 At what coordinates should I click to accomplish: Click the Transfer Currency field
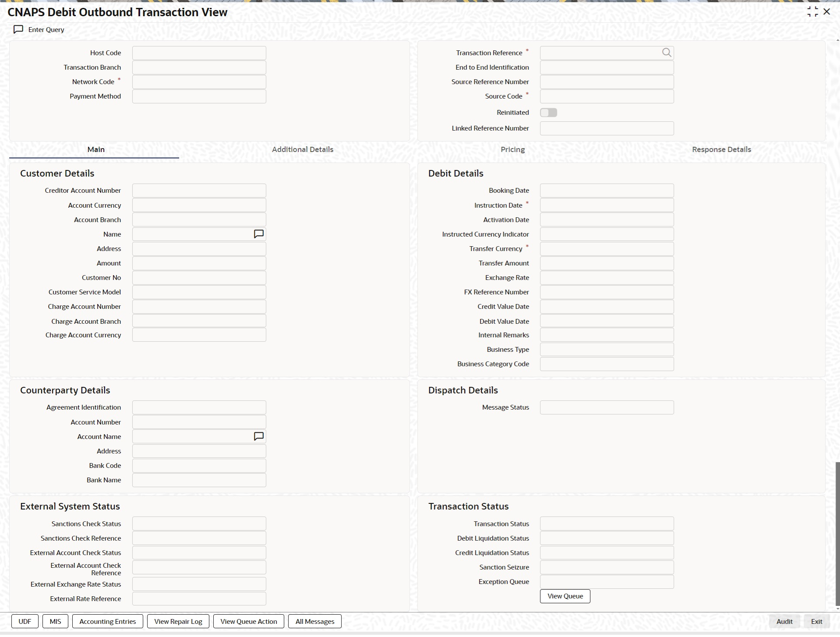click(607, 249)
